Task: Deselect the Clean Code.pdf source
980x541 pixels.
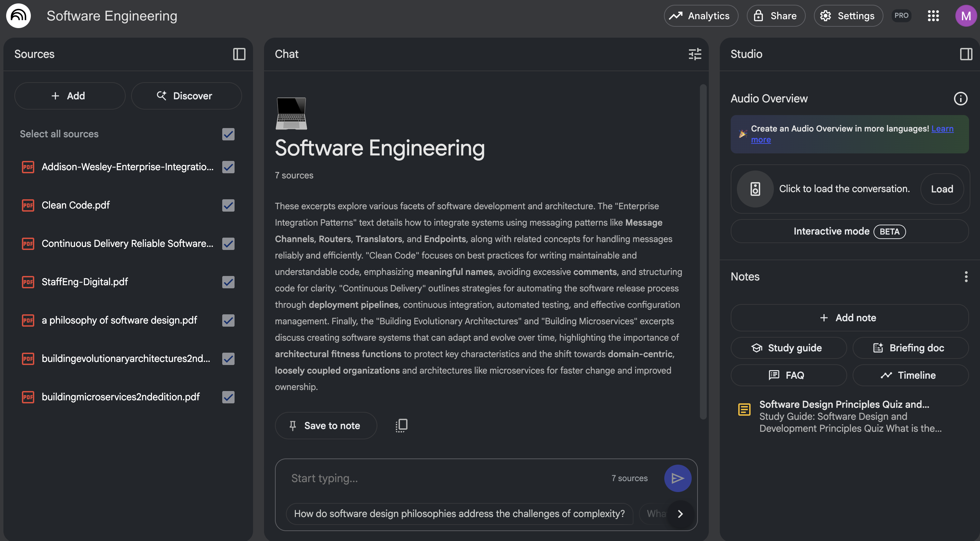Action: 228,205
